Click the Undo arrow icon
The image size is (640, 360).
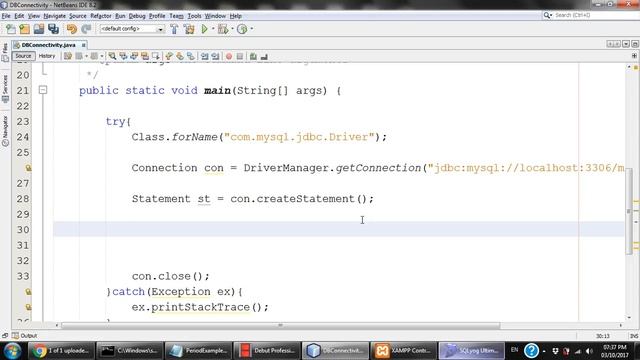(72, 29)
